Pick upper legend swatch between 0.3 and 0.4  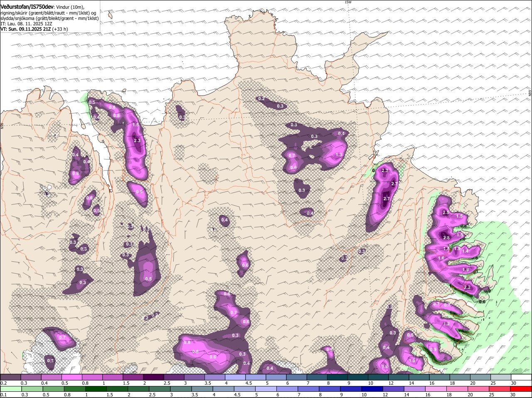[x=31, y=377]
